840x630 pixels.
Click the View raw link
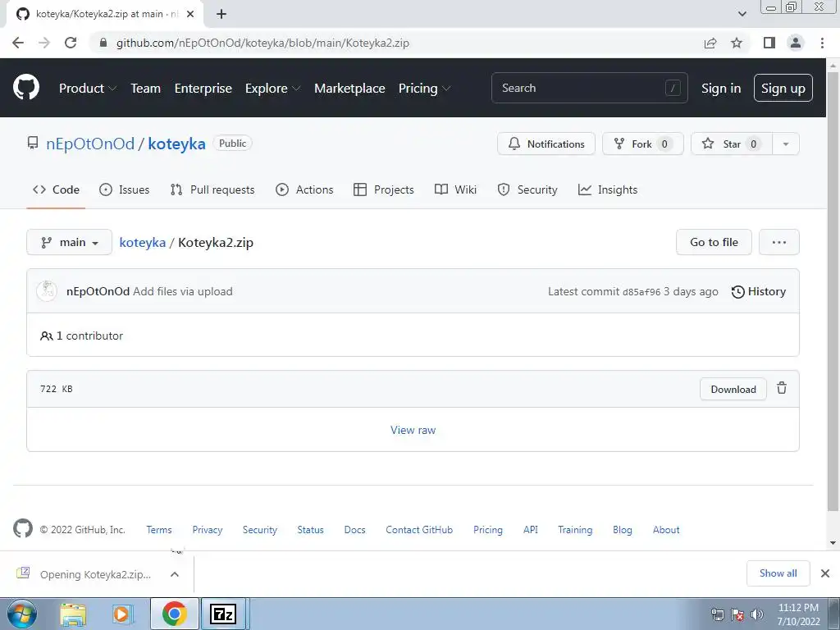click(x=413, y=430)
